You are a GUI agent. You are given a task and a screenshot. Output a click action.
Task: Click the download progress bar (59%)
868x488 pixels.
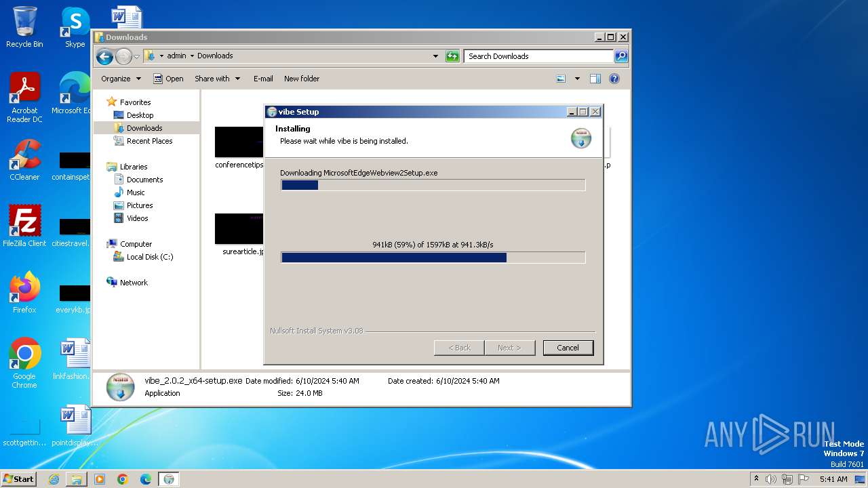(x=433, y=258)
